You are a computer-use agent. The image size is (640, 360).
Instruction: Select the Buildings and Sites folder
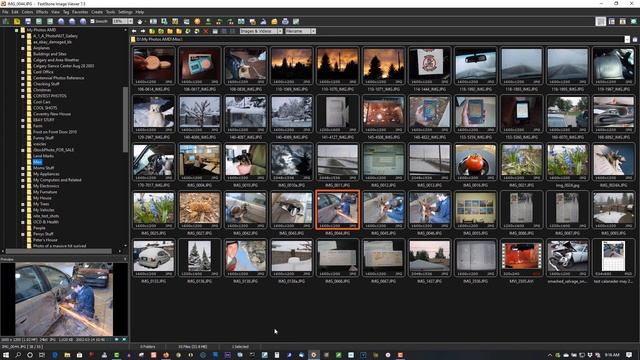click(49, 54)
